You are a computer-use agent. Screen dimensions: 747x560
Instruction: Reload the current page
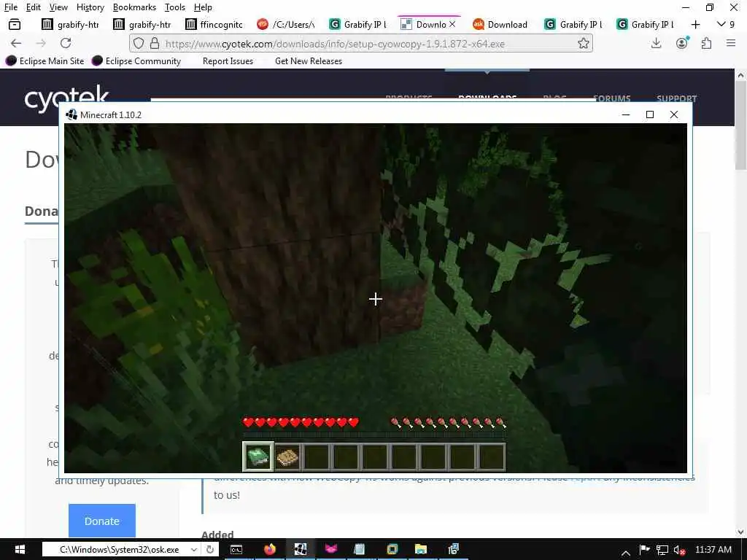(66, 43)
